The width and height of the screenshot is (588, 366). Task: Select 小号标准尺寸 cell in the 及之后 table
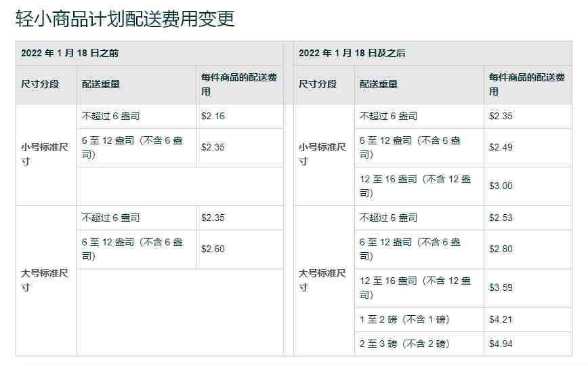click(322, 155)
